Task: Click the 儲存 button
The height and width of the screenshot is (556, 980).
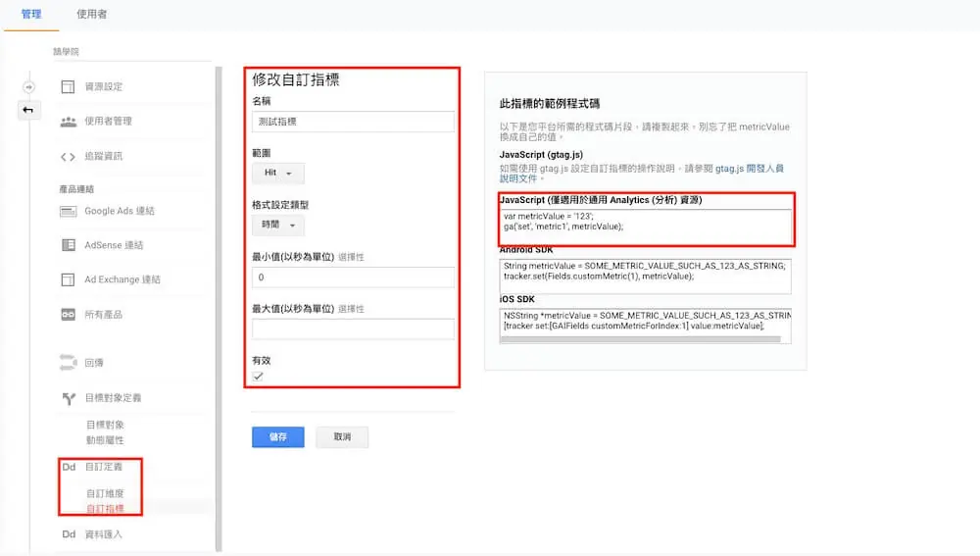Action: pyautogui.click(x=278, y=437)
